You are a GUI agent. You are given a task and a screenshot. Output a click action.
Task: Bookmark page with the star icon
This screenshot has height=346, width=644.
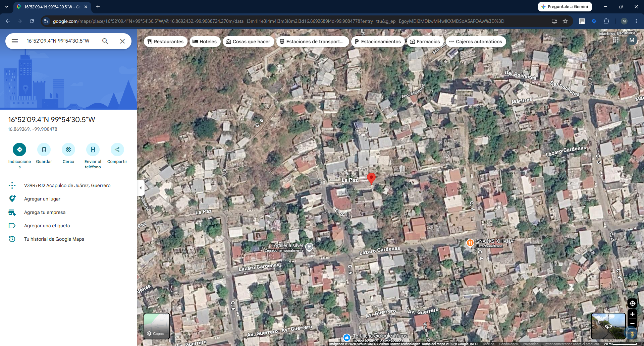tap(565, 21)
